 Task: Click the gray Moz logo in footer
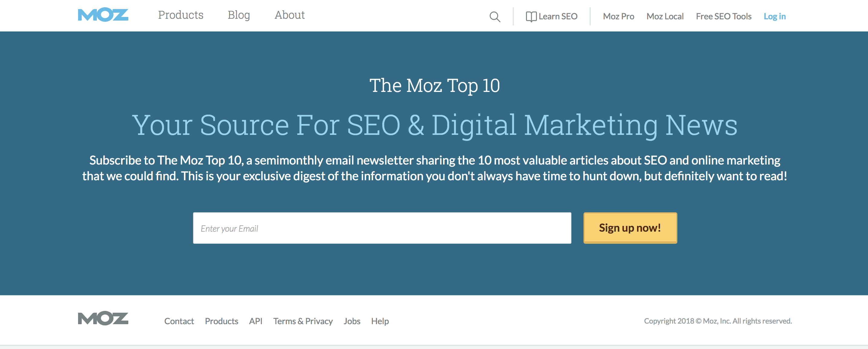coord(103,318)
